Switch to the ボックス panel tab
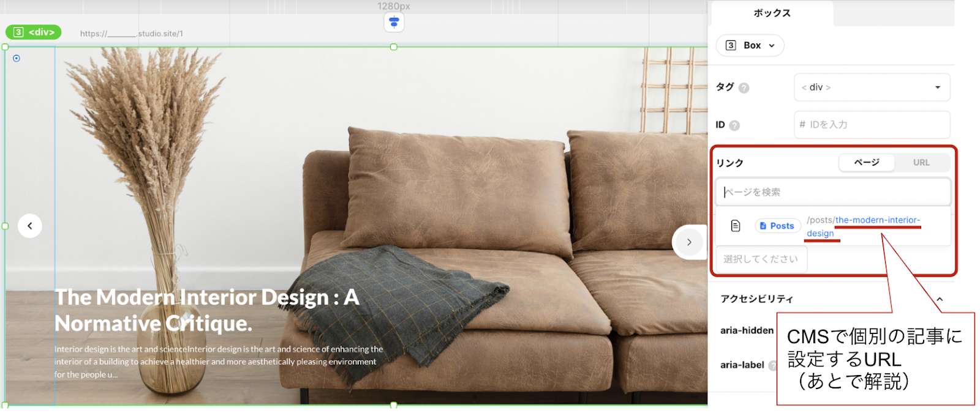Image resolution: width=980 pixels, height=416 pixels. click(772, 13)
